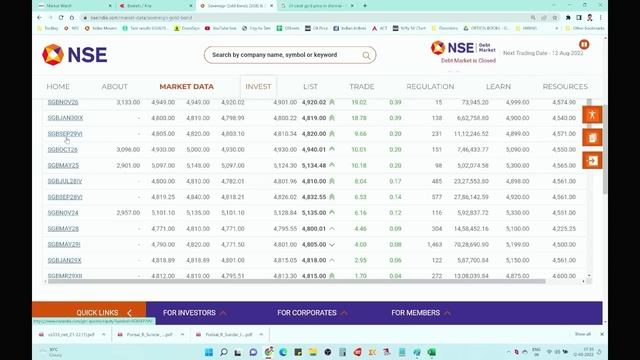Image resolution: width=640 pixels, height=360 pixels.
Task: Open the SGBMAY28 bond link
Action: [x=63, y=229]
